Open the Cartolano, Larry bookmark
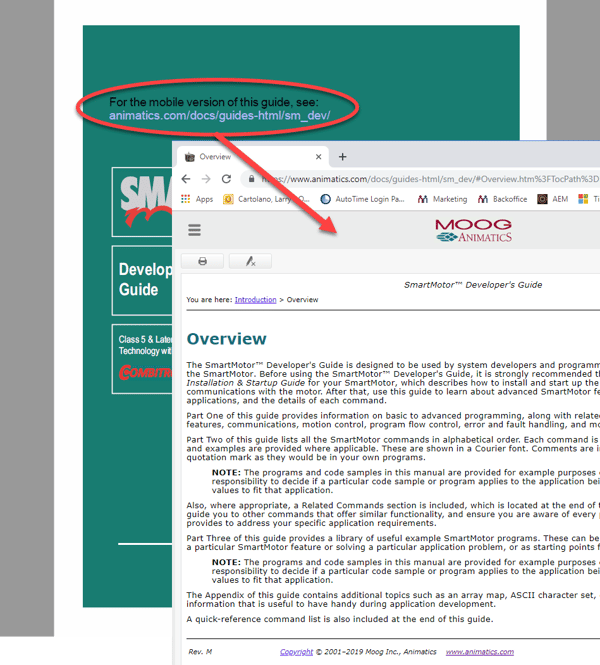Screen dimensions: 600x665 point(266,199)
